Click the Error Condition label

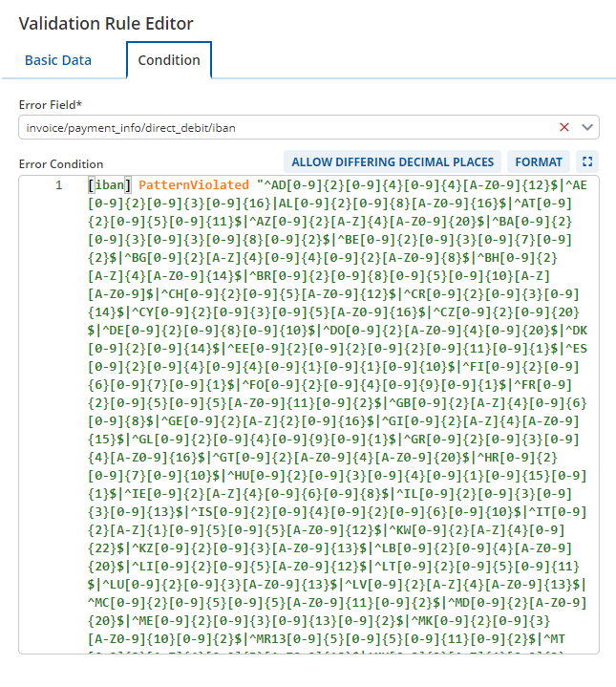pyautogui.click(x=61, y=163)
